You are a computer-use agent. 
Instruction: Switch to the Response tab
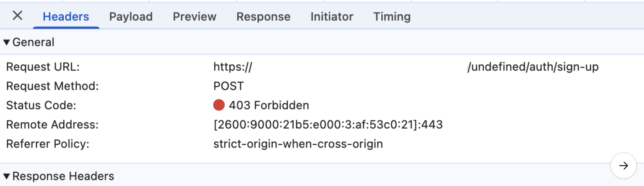(x=263, y=16)
